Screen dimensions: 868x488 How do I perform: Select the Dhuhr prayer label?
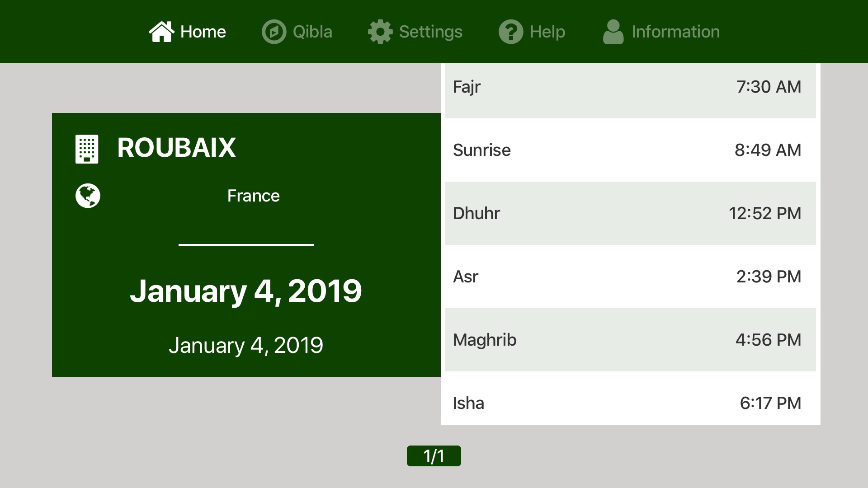pos(476,213)
